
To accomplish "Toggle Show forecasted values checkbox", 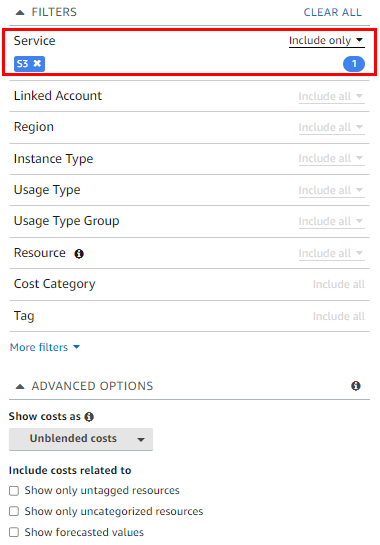I will (x=14, y=532).
